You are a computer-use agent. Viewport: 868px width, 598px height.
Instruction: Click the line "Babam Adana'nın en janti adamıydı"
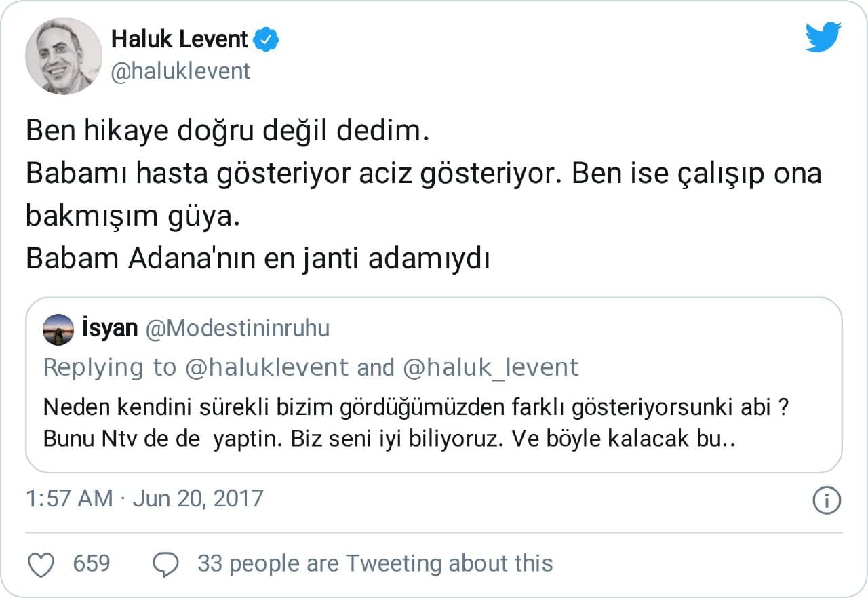[x=258, y=260]
